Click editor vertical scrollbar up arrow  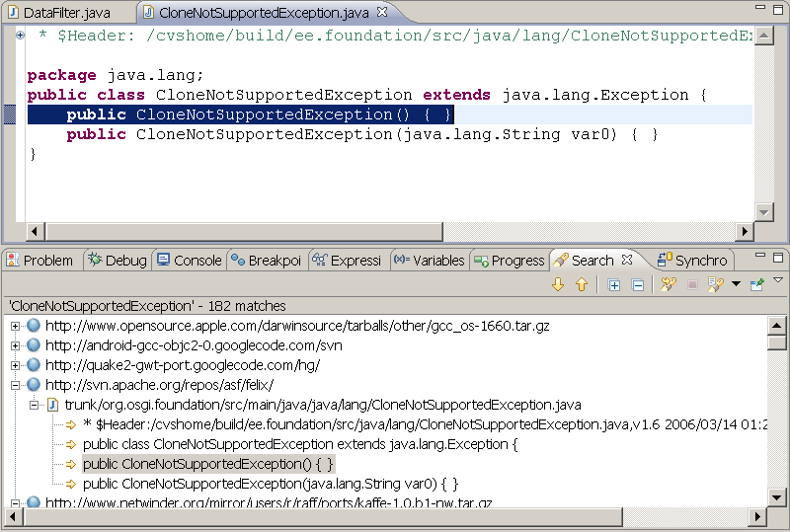(x=764, y=36)
